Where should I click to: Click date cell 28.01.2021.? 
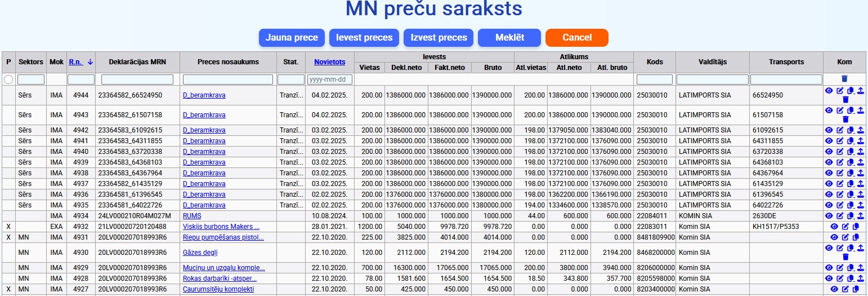click(x=330, y=227)
